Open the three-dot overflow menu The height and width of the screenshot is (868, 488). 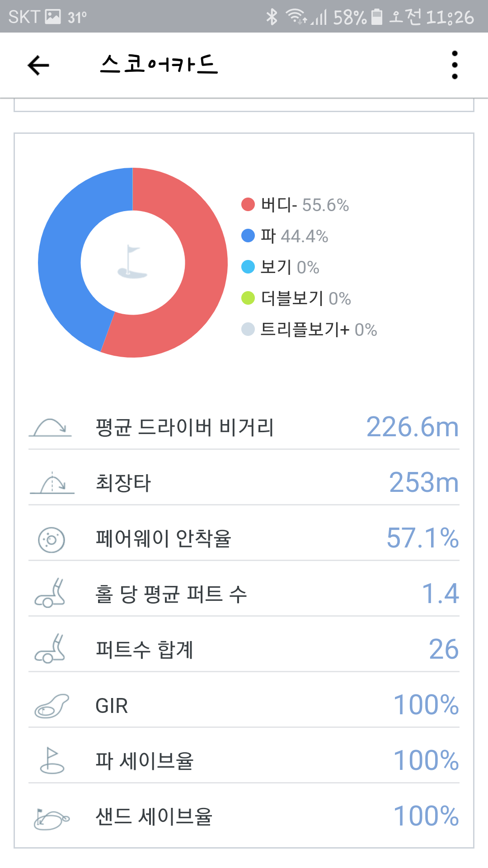click(455, 65)
